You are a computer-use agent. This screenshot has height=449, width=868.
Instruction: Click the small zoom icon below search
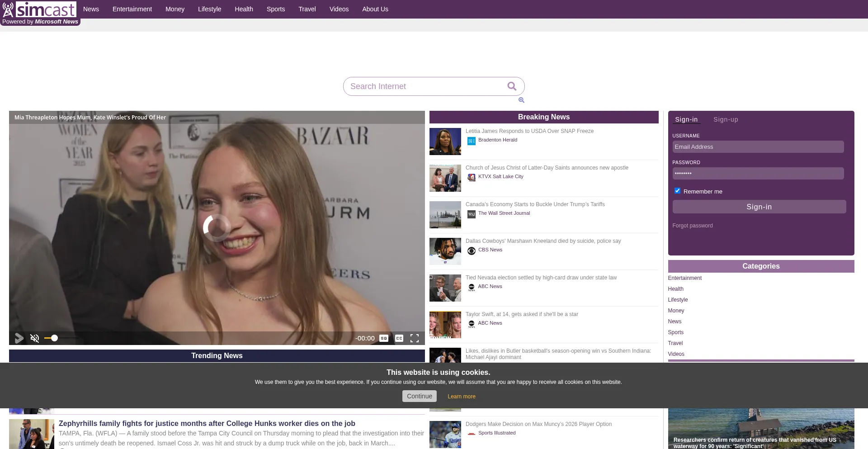tap(521, 100)
